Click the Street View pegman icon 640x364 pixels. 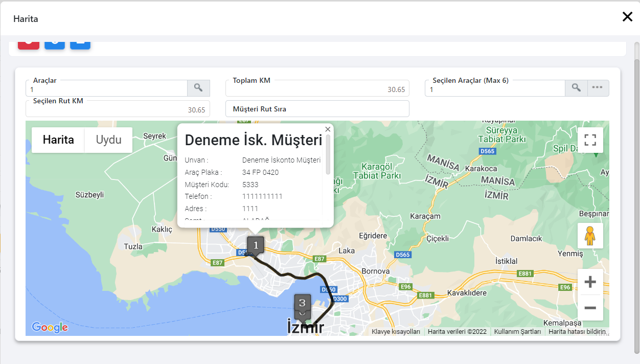(590, 236)
